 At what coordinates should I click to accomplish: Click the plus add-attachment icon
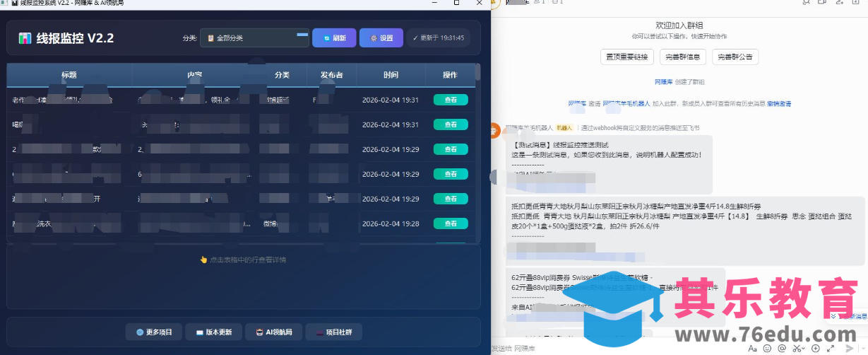pyautogui.click(x=816, y=349)
